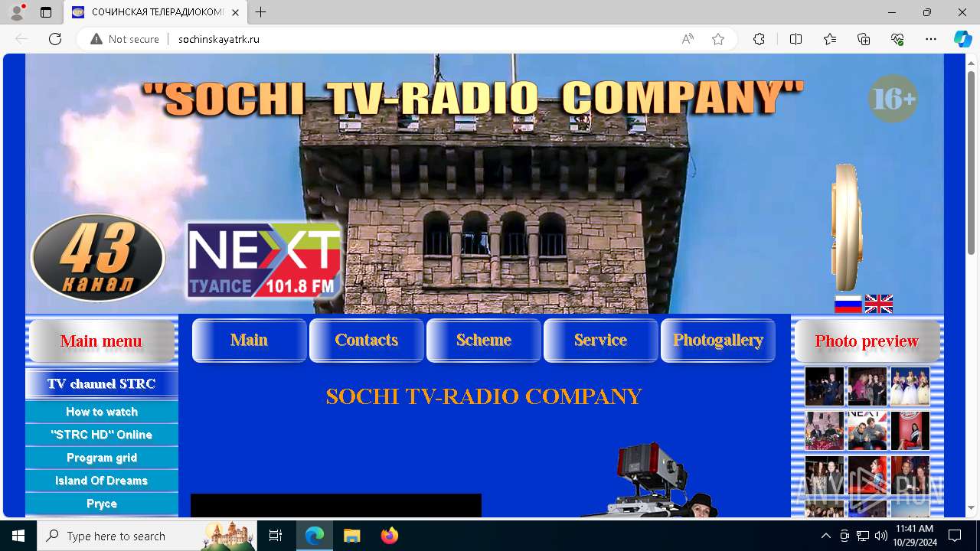Click the Microsoft Edge taskbar icon
The image size is (980, 551).
coord(315,536)
